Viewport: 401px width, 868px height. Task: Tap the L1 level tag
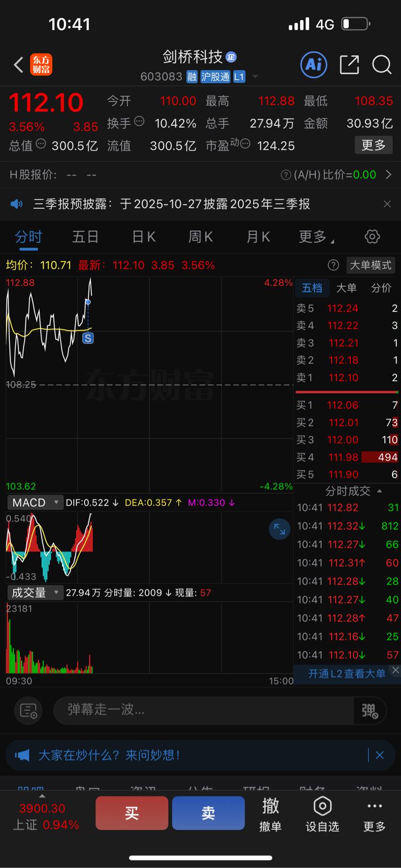click(239, 77)
